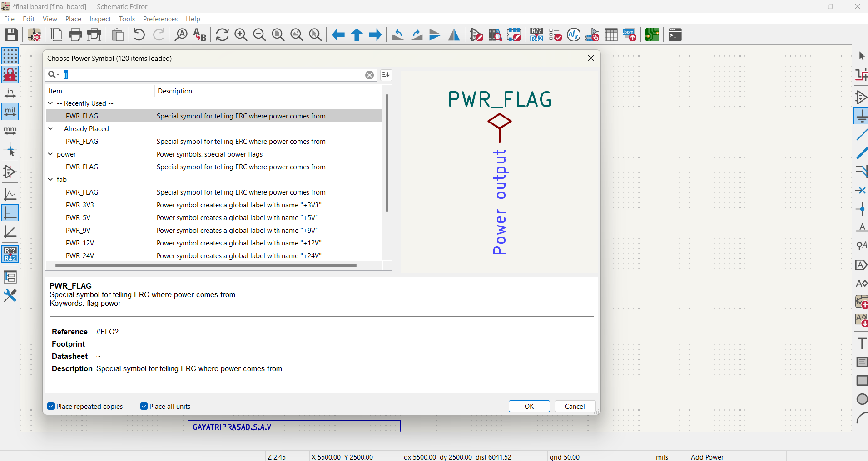
Task: Open PCB editor green board icon
Action: coord(652,34)
